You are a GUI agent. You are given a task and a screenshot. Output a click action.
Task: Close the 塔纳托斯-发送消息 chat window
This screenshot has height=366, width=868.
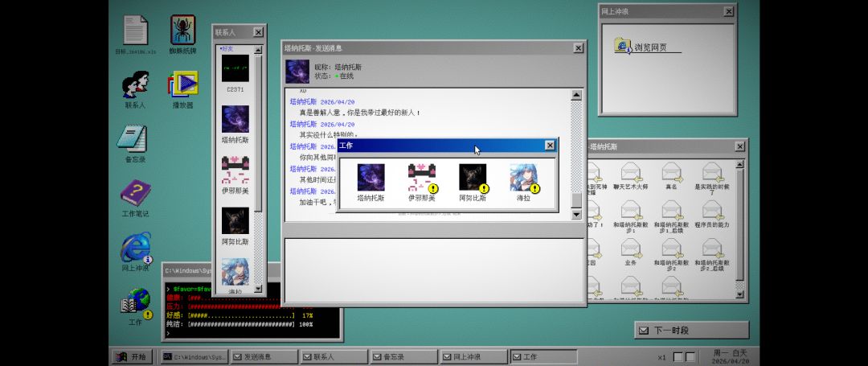point(579,48)
